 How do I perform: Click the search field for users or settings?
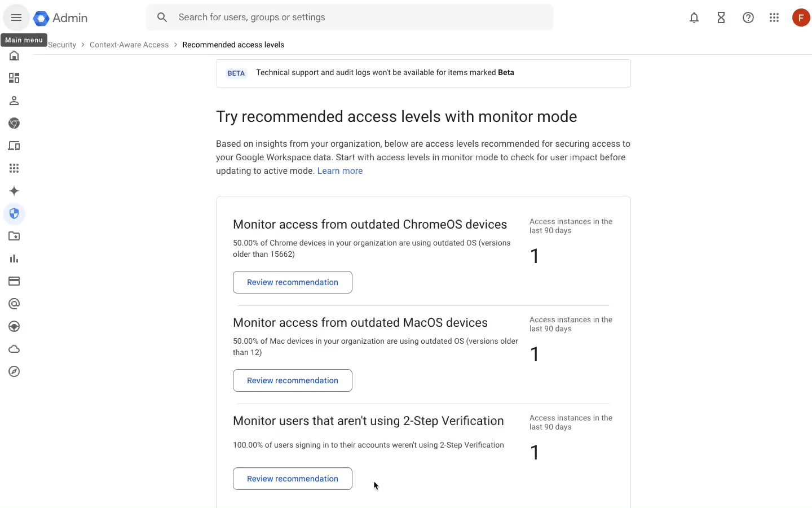pos(350,17)
